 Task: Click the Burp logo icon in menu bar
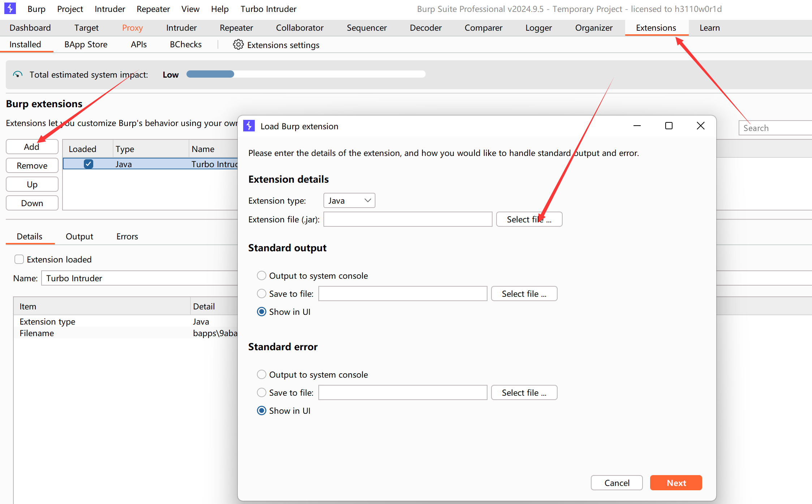[x=10, y=9]
